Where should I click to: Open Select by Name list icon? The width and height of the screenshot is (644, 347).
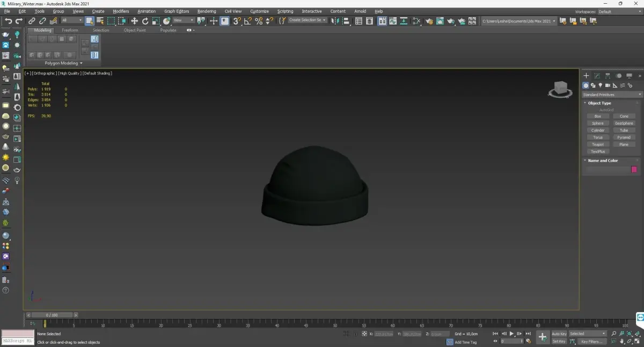(100, 21)
